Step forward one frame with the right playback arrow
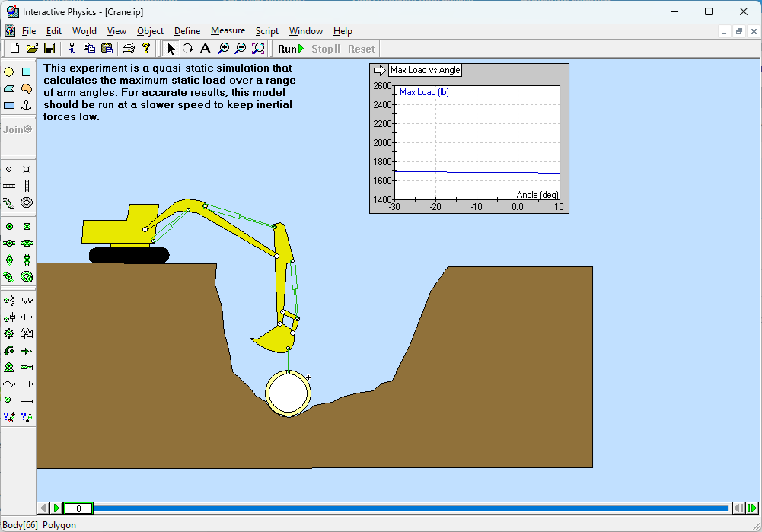 [x=752, y=508]
